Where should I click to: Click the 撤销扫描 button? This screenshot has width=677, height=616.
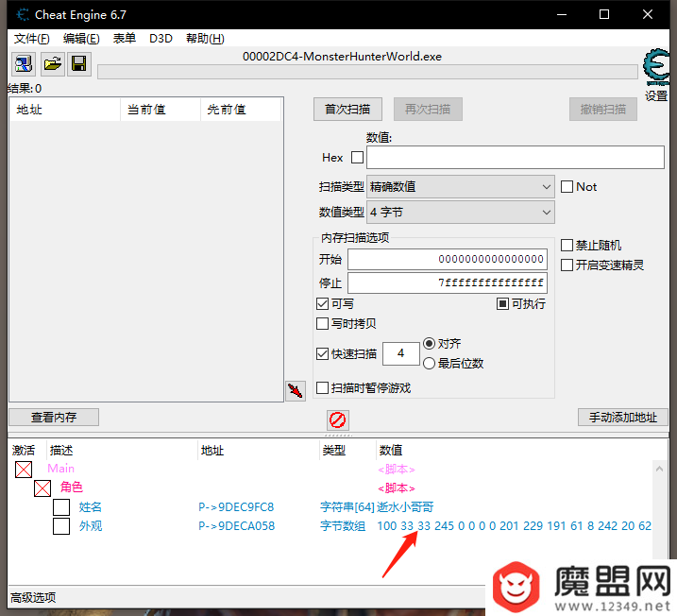coord(602,110)
